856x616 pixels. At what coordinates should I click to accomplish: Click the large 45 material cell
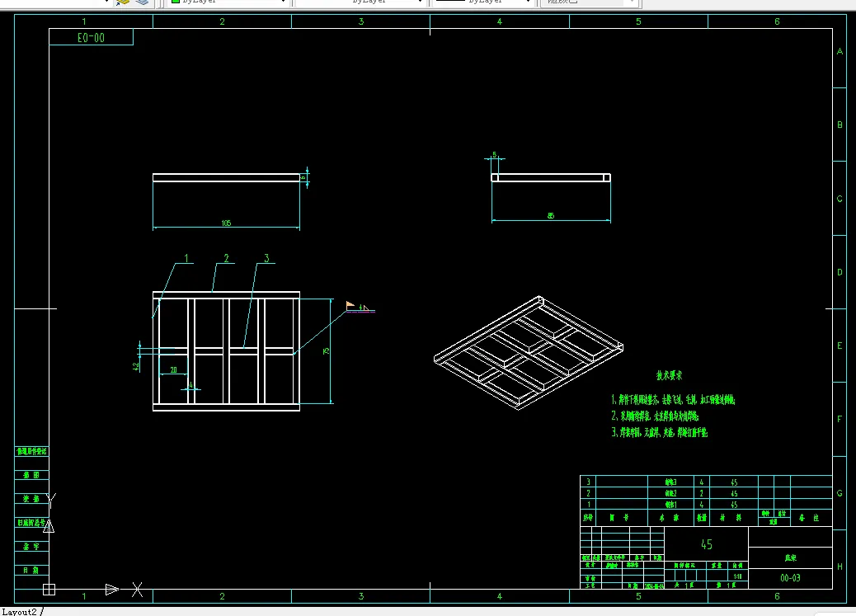point(707,544)
